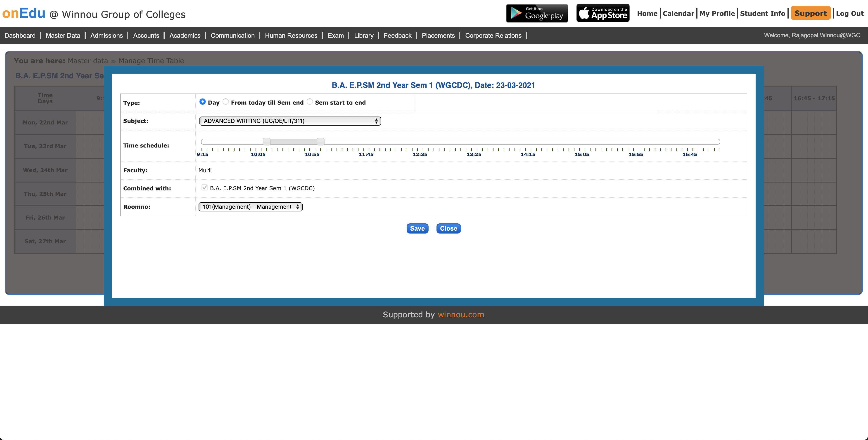Open the Academics menu
Image resolution: width=868 pixels, height=440 pixels.
click(185, 35)
